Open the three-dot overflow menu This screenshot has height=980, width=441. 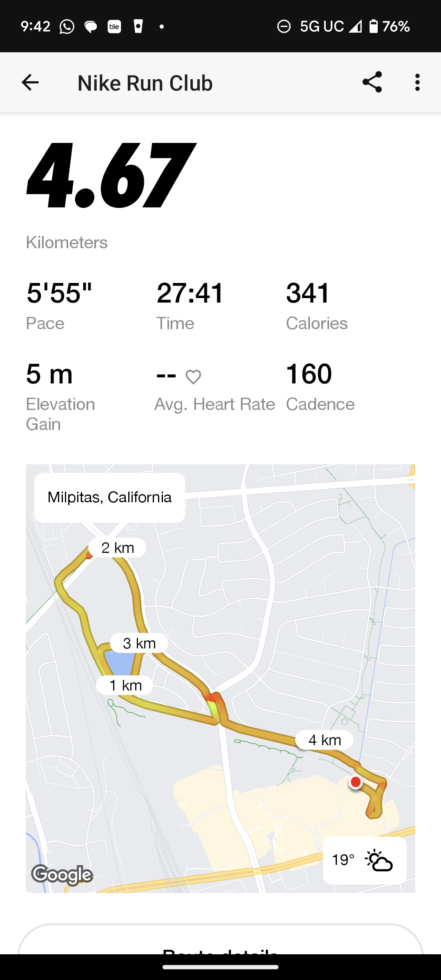417,82
